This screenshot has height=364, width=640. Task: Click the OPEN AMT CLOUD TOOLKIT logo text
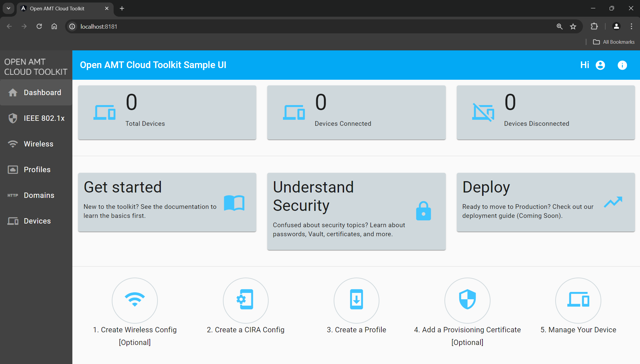tap(36, 67)
